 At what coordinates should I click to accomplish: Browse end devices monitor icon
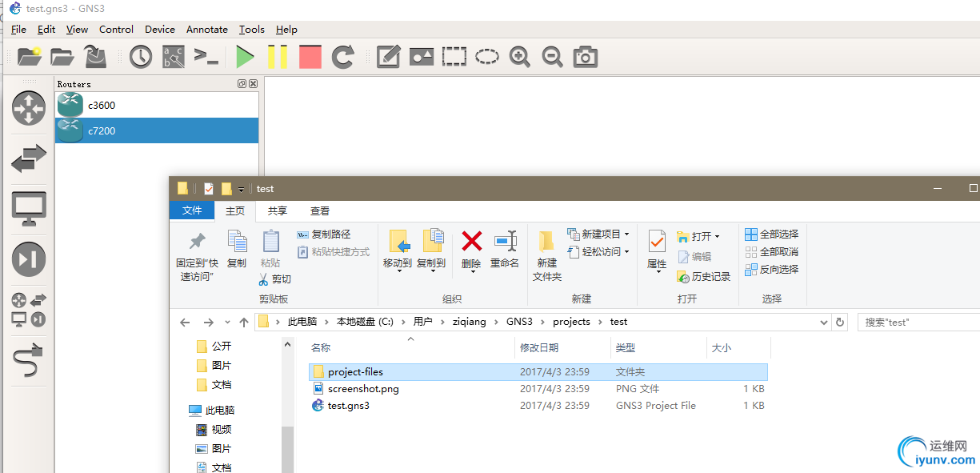point(29,209)
